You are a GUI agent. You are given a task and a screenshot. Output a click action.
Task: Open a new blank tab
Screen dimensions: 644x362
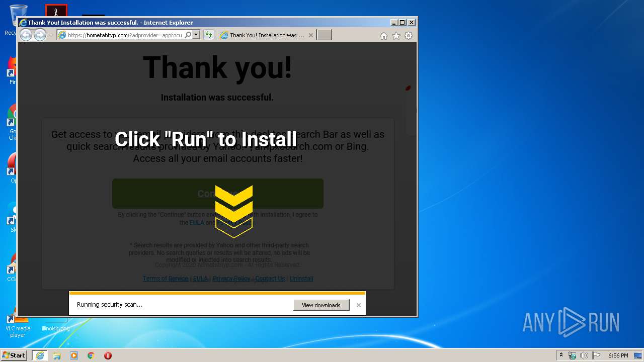(x=324, y=35)
